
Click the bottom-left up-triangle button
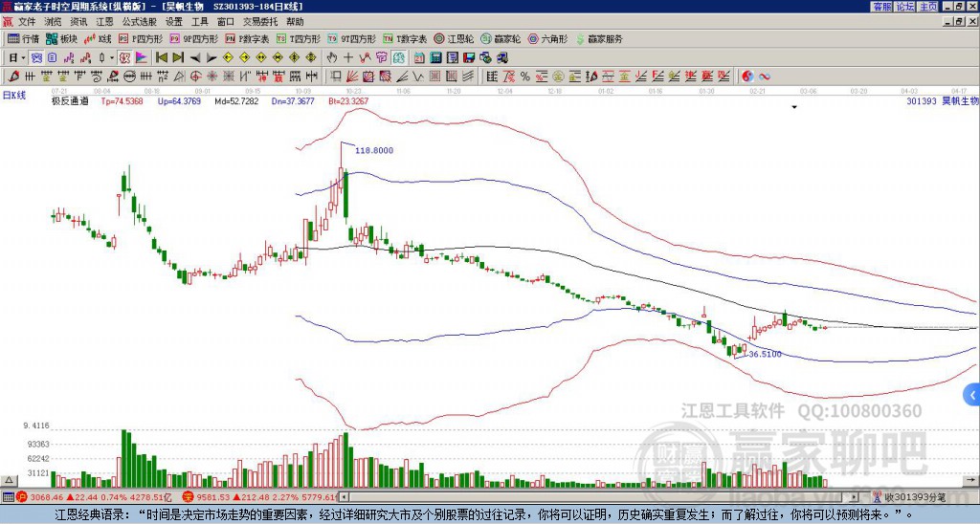point(8,480)
